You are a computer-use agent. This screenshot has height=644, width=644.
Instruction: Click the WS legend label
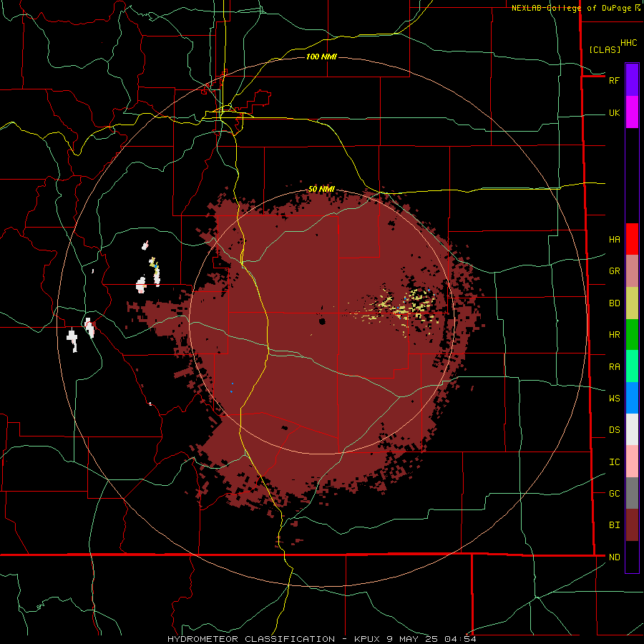coord(614,398)
